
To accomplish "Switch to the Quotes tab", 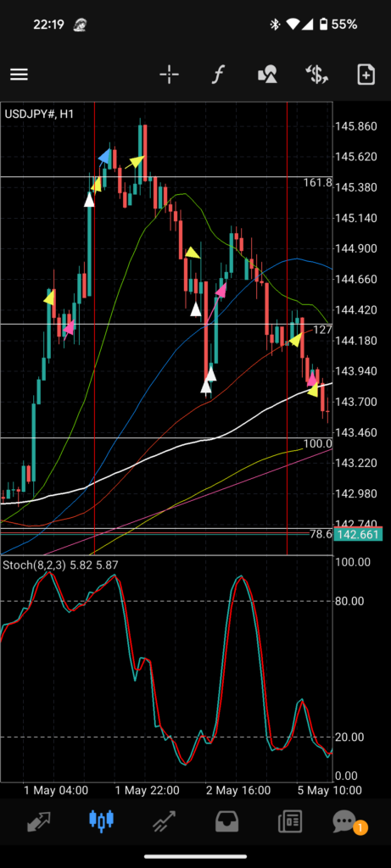I will point(39,821).
